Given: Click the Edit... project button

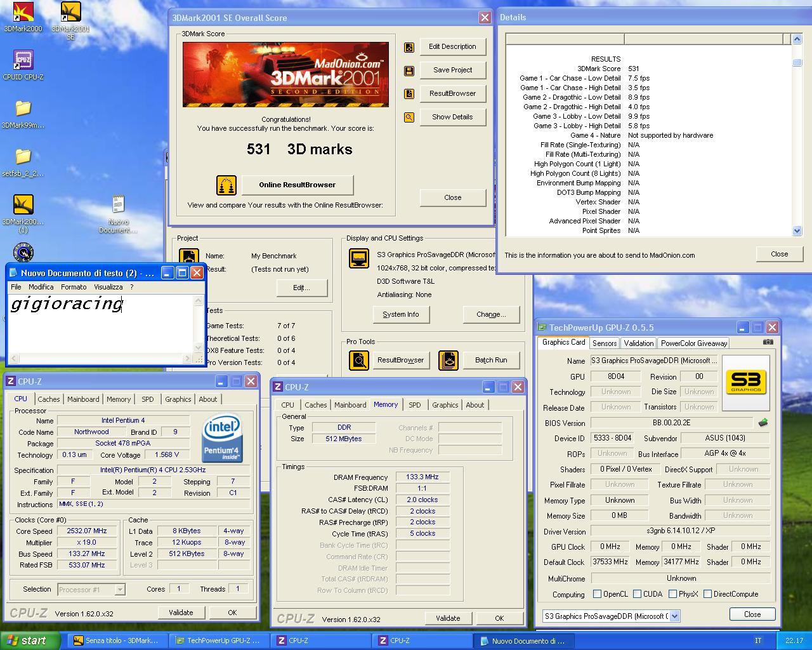Looking at the screenshot, I should (301, 288).
